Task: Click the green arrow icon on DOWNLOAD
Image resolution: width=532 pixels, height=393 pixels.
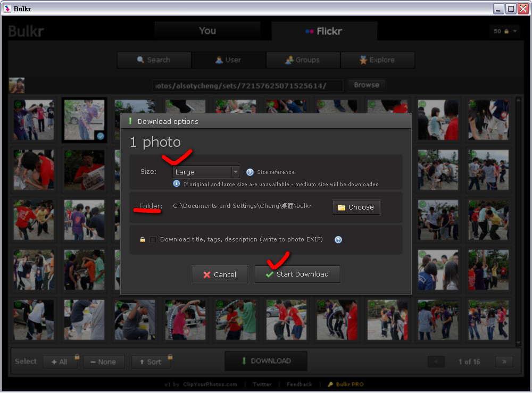Action: [244, 361]
